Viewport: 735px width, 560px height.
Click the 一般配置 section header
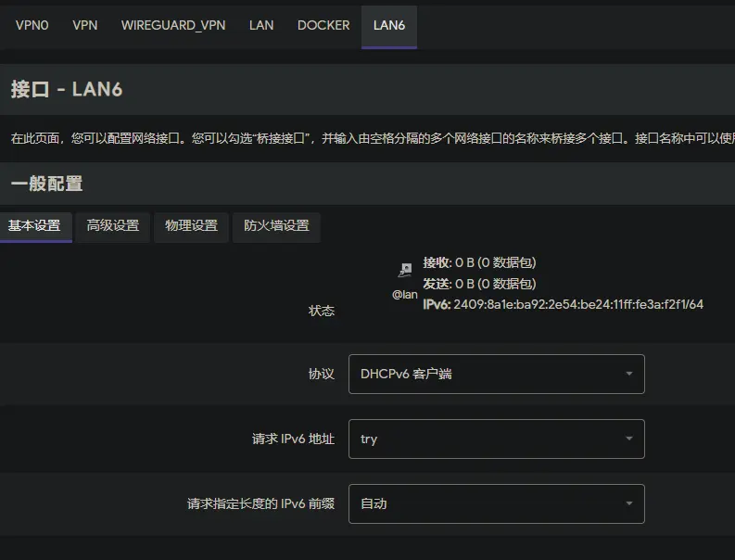tap(47, 184)
